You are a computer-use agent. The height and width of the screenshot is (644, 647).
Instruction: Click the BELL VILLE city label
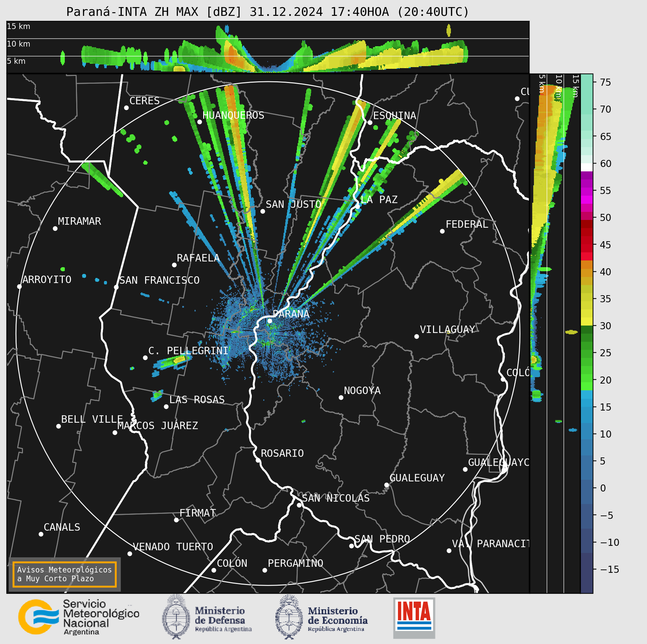point(92,419)
